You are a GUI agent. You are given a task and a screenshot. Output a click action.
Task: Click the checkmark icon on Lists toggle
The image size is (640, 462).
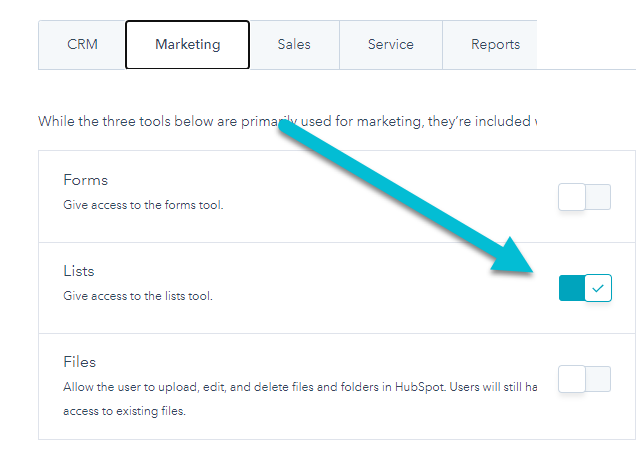tap(598, 288)
